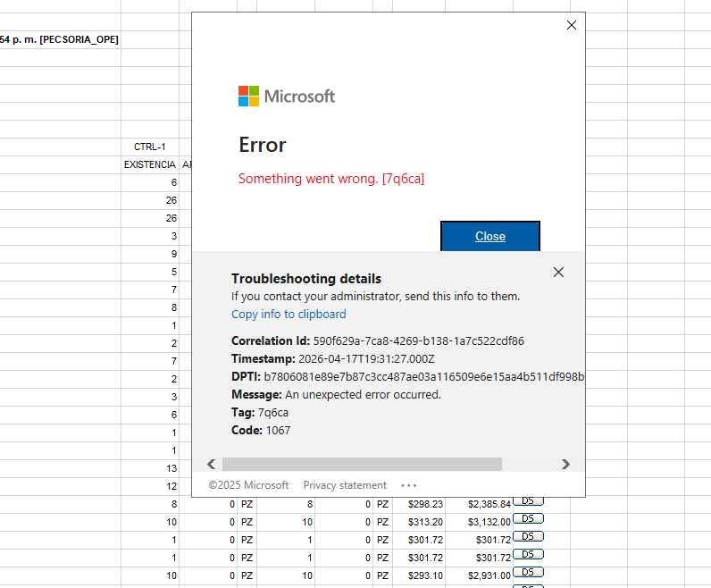Dismiss the Troubleshooting details panel X icon
The width and height of the screenshot is (711, 588).
558,273
